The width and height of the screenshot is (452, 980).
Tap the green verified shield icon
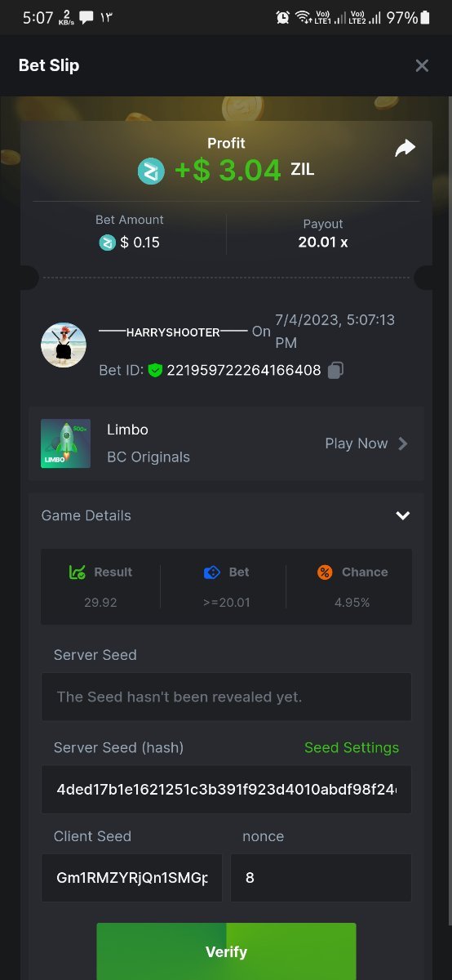point(155,371)
